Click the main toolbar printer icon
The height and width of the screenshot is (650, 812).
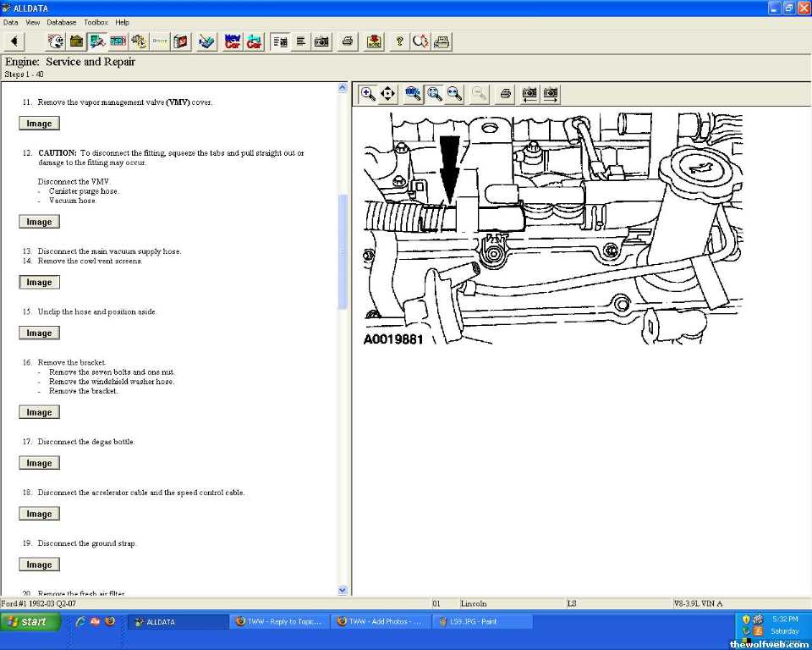(x=347, y=41)
